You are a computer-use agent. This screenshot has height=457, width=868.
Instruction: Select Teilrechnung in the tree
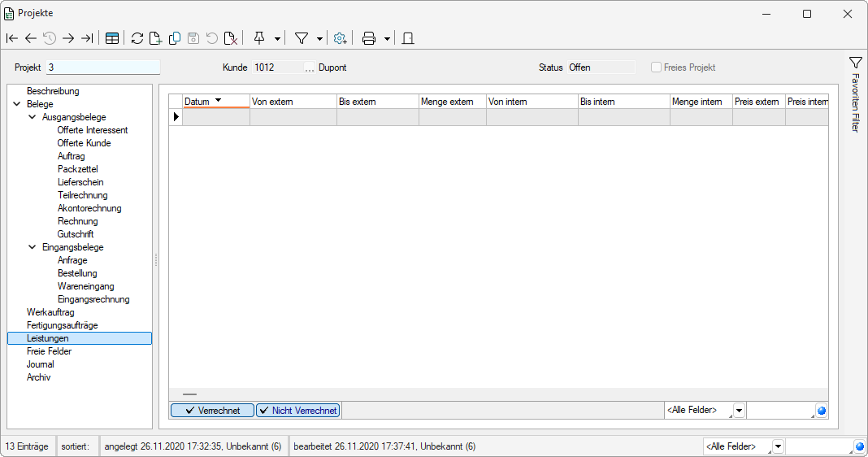[82, 195]
